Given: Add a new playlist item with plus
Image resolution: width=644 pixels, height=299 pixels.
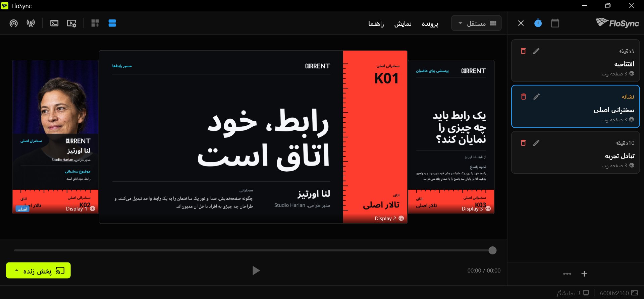Looking at the screenshot, I should (584, 274).
